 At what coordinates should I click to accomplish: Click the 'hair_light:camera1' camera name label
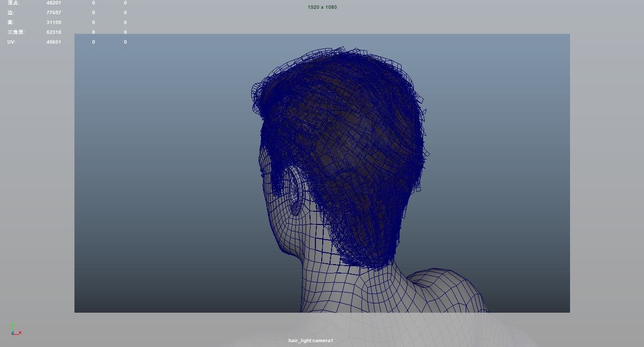point(311,341)
